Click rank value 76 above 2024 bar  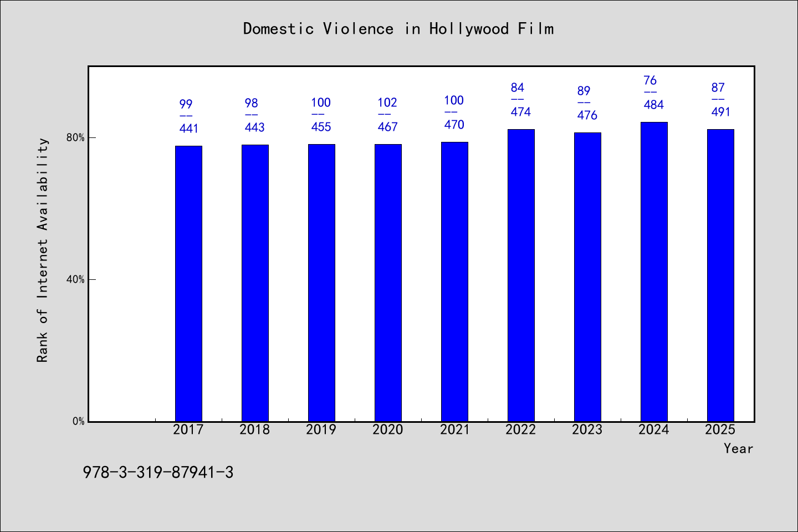tap(650, 80)
